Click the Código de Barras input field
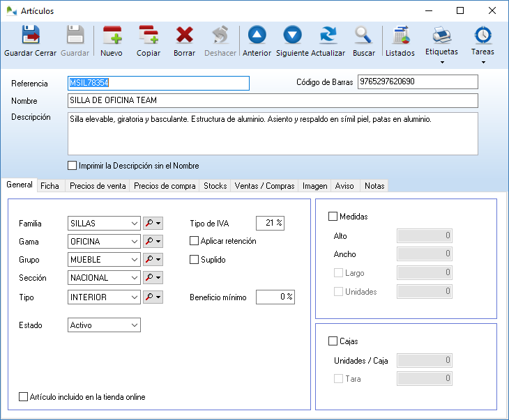The image size is (509, 420). pos(417,82)
